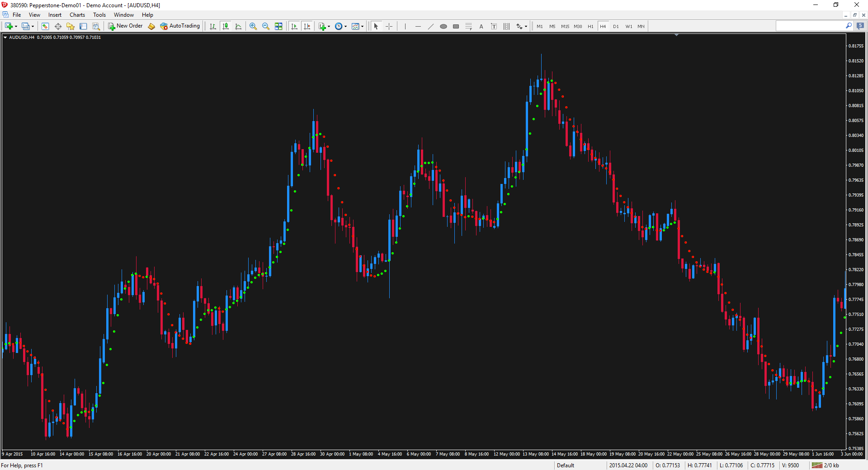This screenshot has height=470, width=868.
Task: Select the H4 timeframe button
Action: [603, 26]
